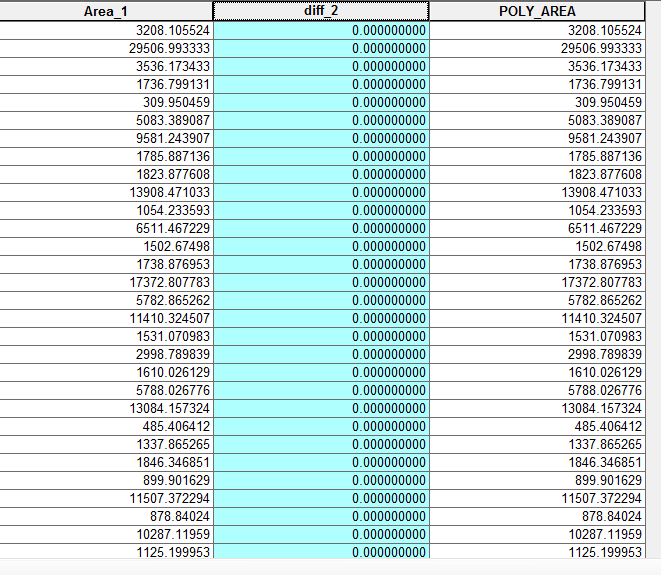Image resolution: width=661 pixels, height=575 pixels.
Task: Click diff_2 cell in the 10287.11959 row
Action: click(321, 535)
